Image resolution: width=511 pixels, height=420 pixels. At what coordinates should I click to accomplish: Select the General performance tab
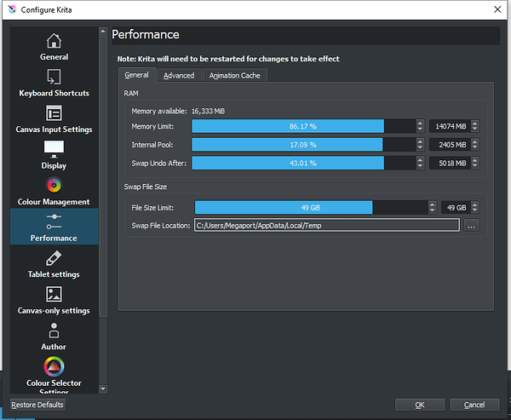pos(136,75)
